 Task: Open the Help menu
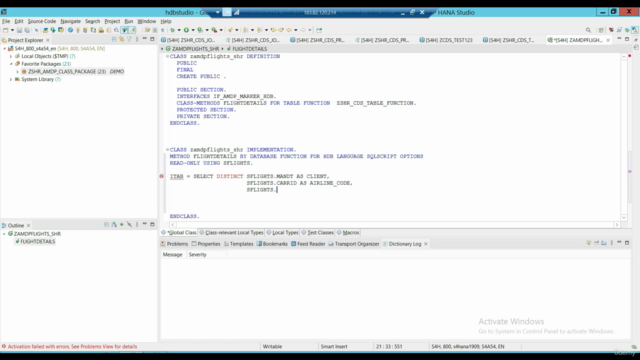(166, 21)
